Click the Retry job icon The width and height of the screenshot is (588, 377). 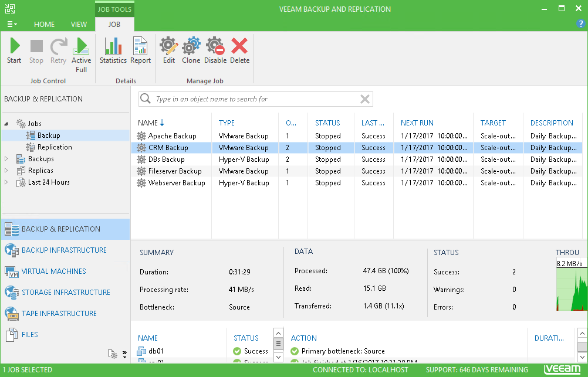pos(58,50)
